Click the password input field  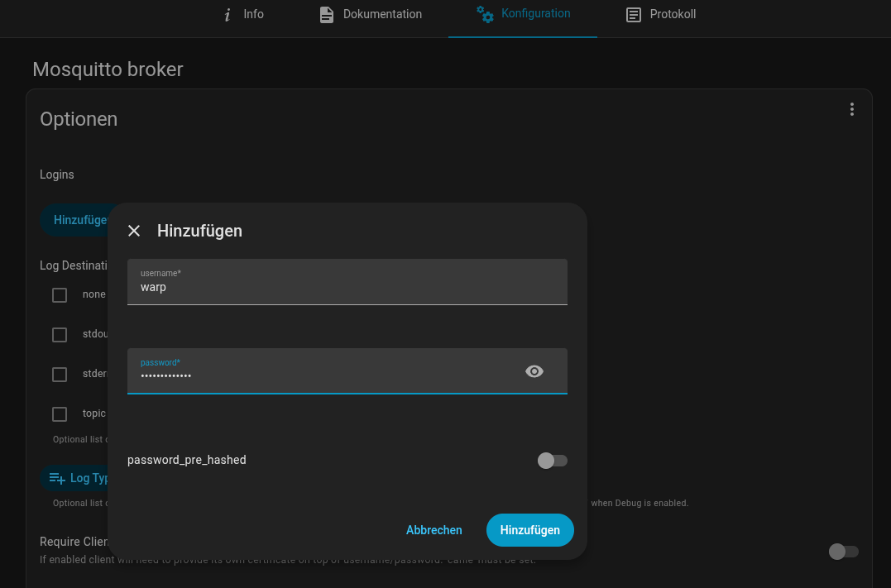coord(347,371)
